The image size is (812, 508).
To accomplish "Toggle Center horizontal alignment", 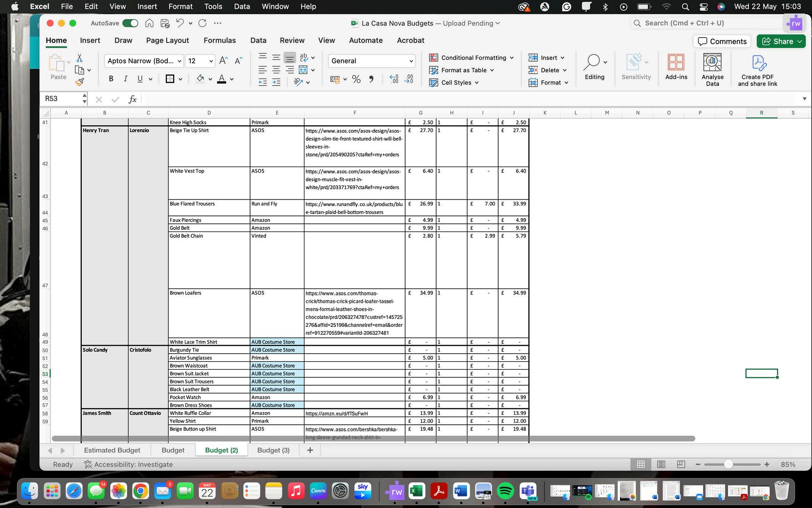I will point(276,70).
